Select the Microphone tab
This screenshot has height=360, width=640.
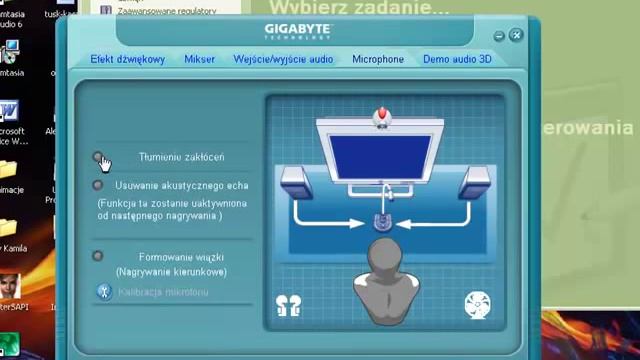pyautogui.click(x=378, y=59)
